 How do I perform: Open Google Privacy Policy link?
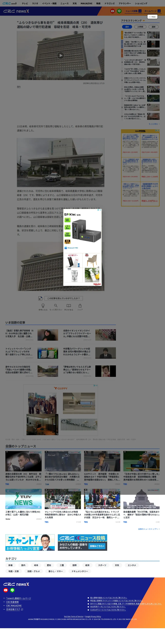(93, 617)
